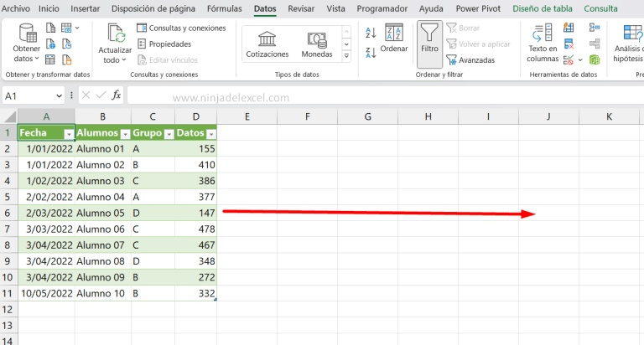The height and width of the screenshot is (345, 644).
Task: Open Disposición de página tab
Action: pyautogui.click(x=153, y=8)
